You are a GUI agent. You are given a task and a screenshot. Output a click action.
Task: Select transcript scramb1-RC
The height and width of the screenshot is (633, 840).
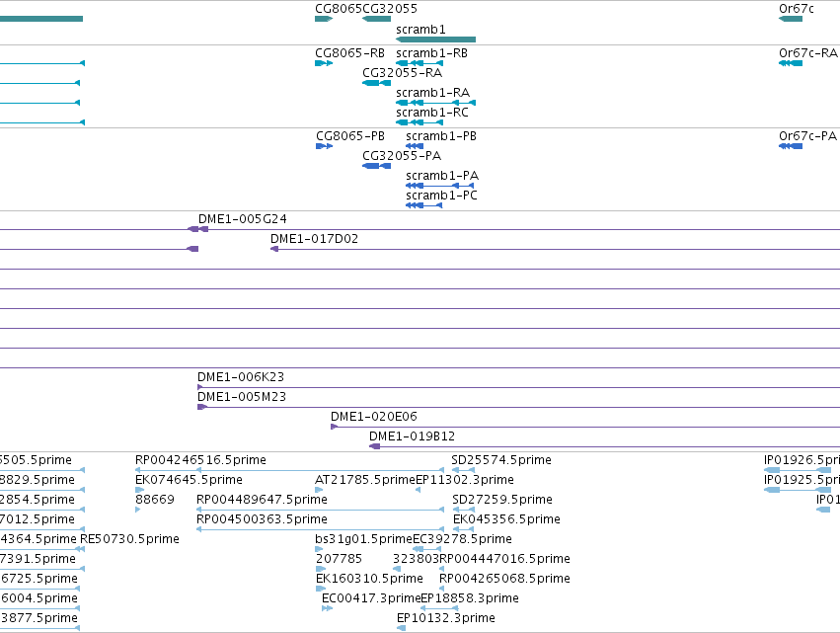432,113
